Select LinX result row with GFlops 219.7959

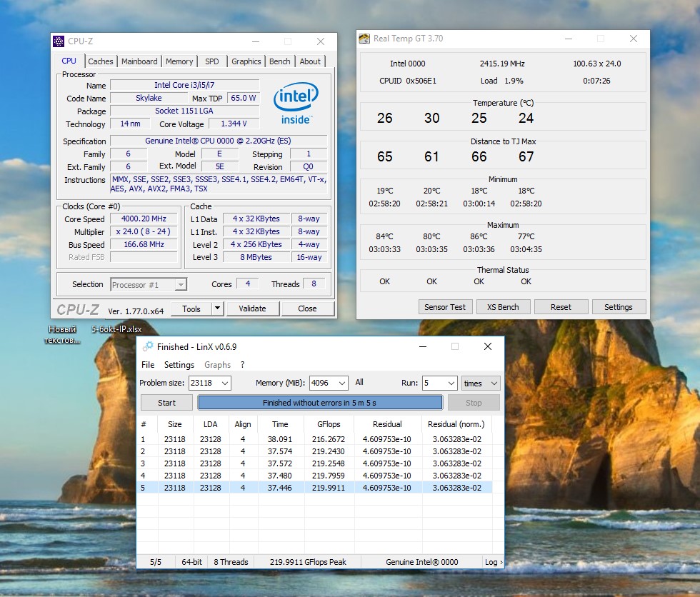316,475
